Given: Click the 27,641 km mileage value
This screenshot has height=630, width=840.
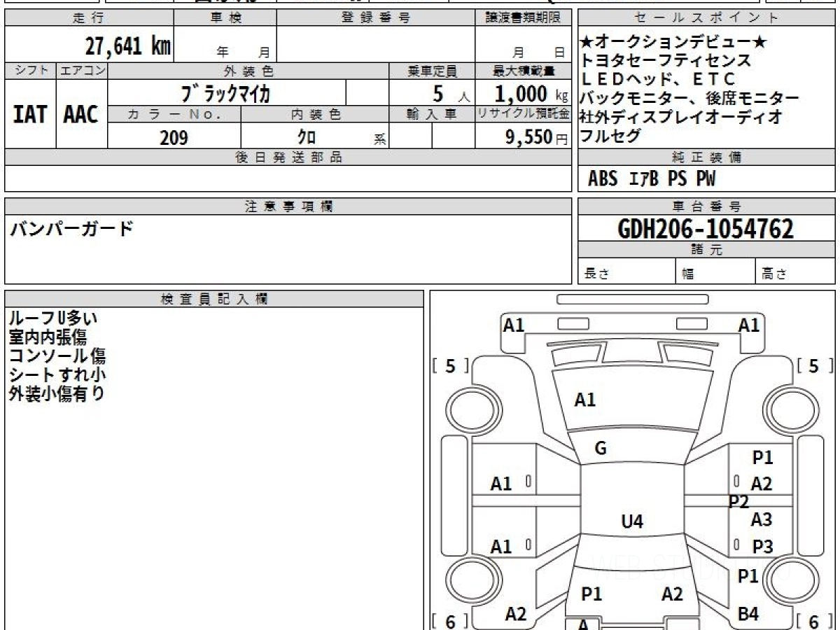Looking at the screenshot, I should (127, 46).
